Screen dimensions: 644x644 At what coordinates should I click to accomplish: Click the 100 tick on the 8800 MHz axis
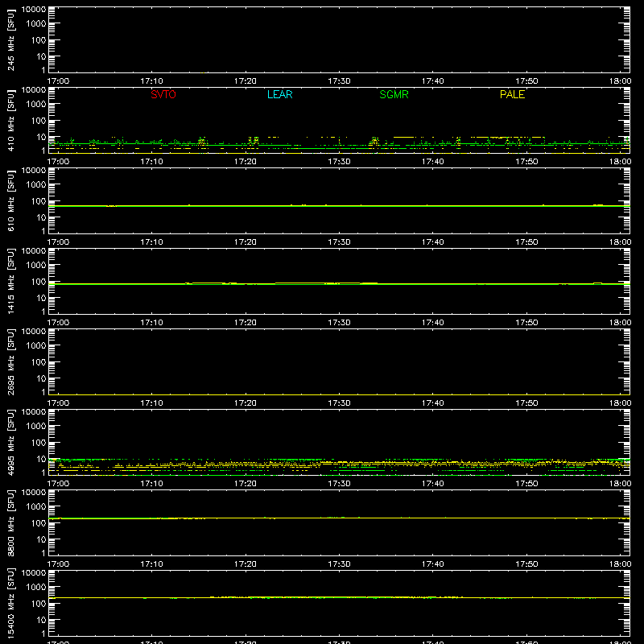point(39,523)
